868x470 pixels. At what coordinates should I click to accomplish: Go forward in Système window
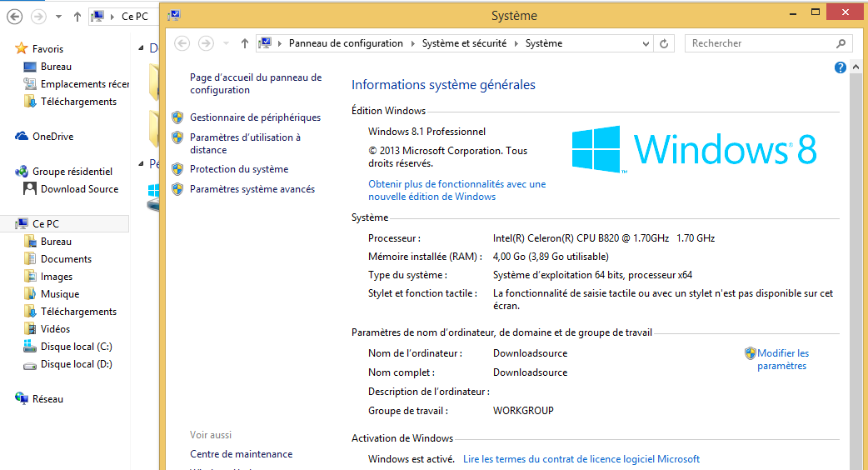[x=206, y=43]
